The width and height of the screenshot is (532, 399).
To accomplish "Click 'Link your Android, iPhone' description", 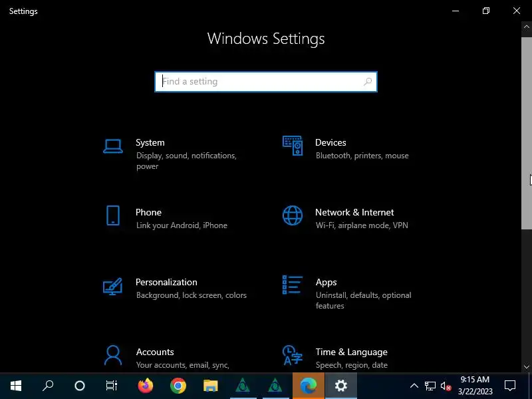I will click(182, 225).
